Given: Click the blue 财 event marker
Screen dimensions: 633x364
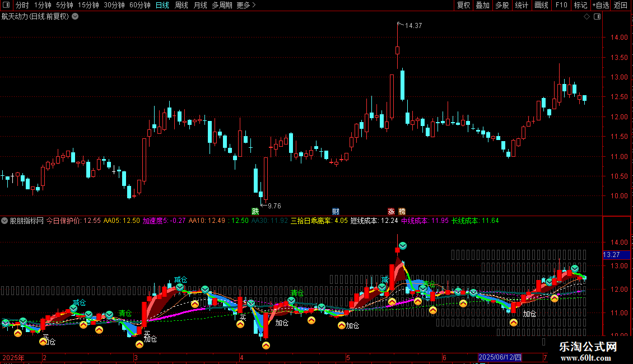Looking at the screenshot, I should point(336,212).
